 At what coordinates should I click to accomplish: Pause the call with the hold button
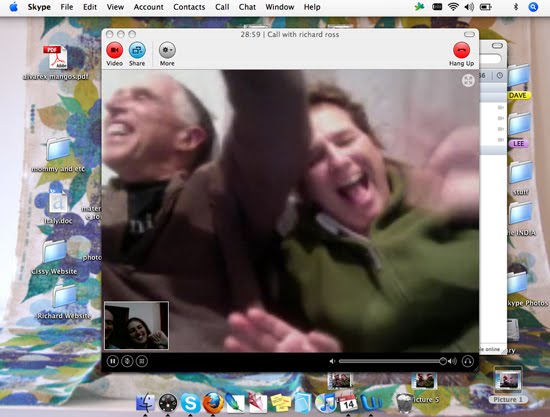[113, 361]
